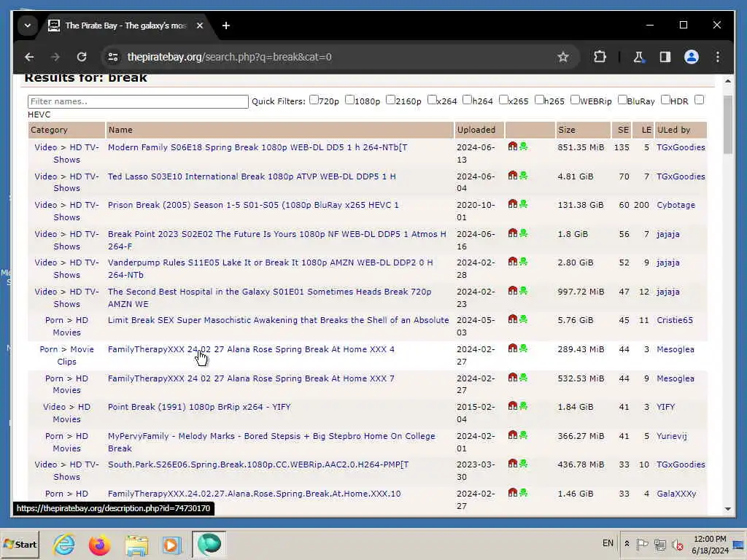
Task: Reload the Pirate Bay page
Action: [82, 57]
